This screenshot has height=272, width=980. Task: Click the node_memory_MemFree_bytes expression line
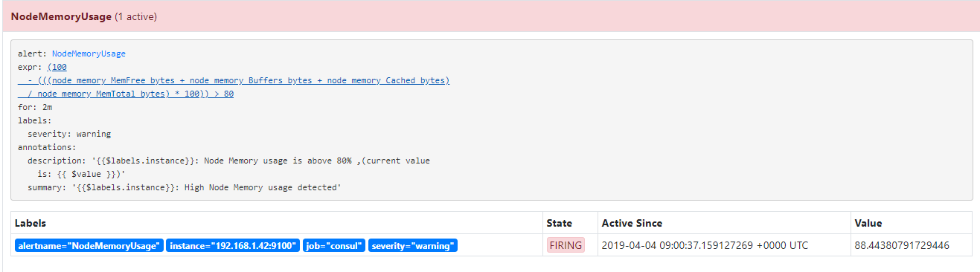(x=234, y=80)
